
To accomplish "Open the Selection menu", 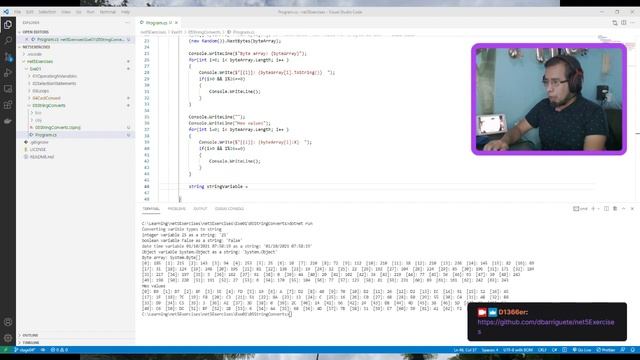I will (x=47, y=12).
